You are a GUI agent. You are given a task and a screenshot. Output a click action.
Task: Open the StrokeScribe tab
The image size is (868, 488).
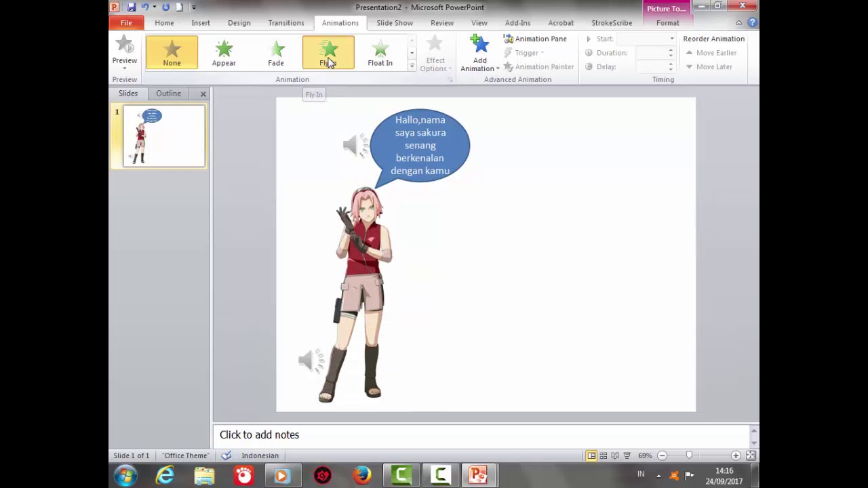point(612,23)
